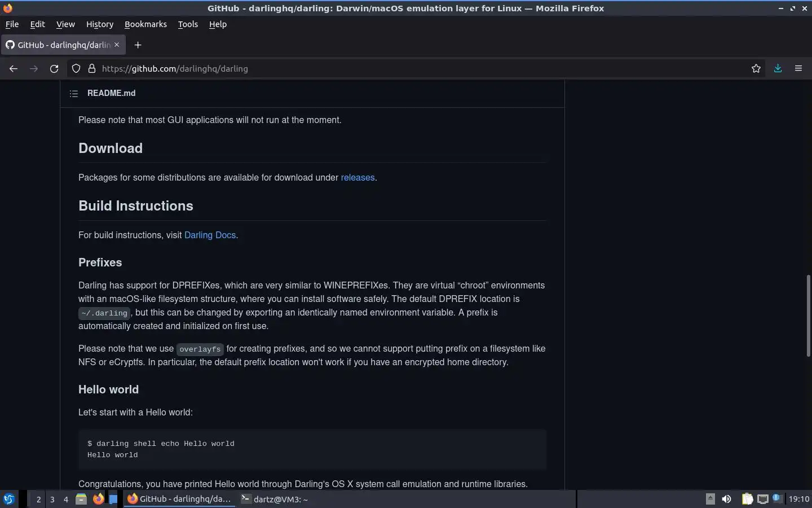
Task: Click the Download heading
Action: click(111, 148)
